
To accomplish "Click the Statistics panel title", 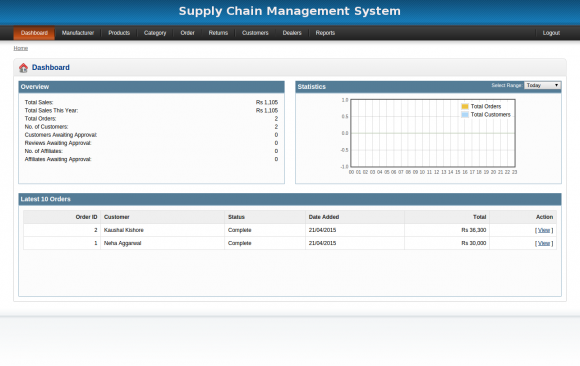I will [x=311, y=87].
